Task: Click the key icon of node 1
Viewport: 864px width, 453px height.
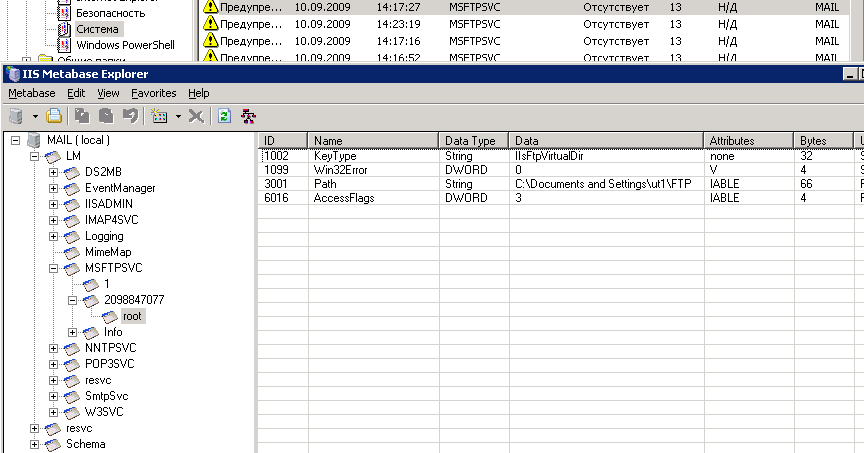Action: 91,284
